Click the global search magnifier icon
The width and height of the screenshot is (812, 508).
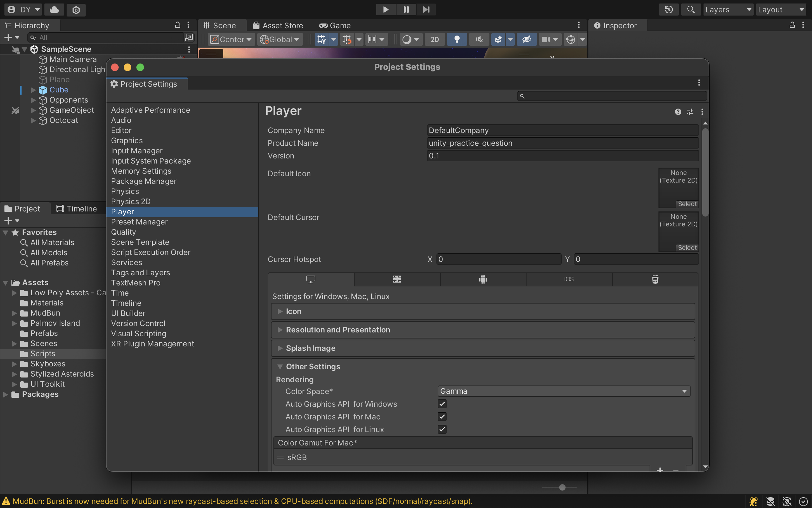coord(691,10)
